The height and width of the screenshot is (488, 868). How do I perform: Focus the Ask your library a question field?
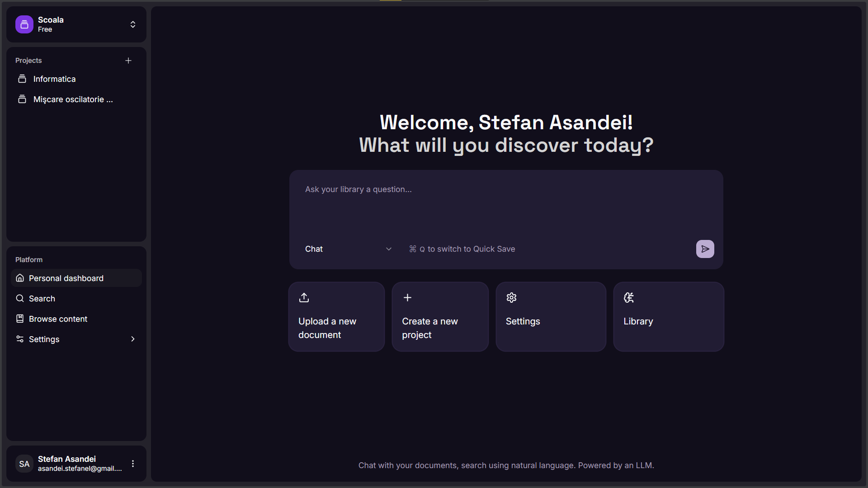[x=506, y=203]
